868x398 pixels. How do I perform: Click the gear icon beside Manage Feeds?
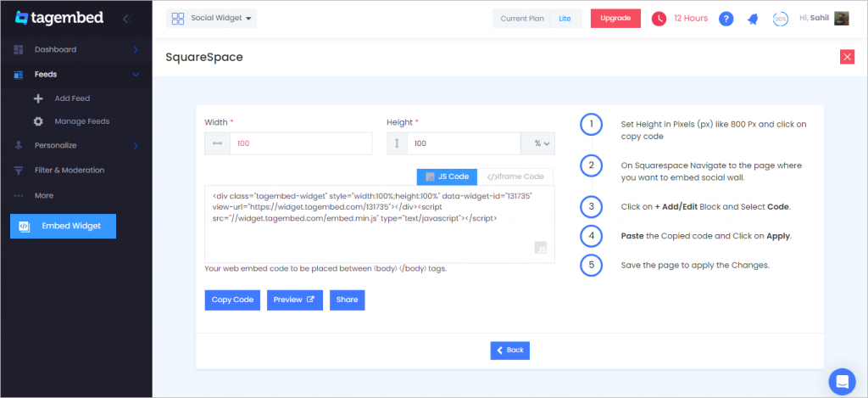pyautogui.click(x=38, y=121)
